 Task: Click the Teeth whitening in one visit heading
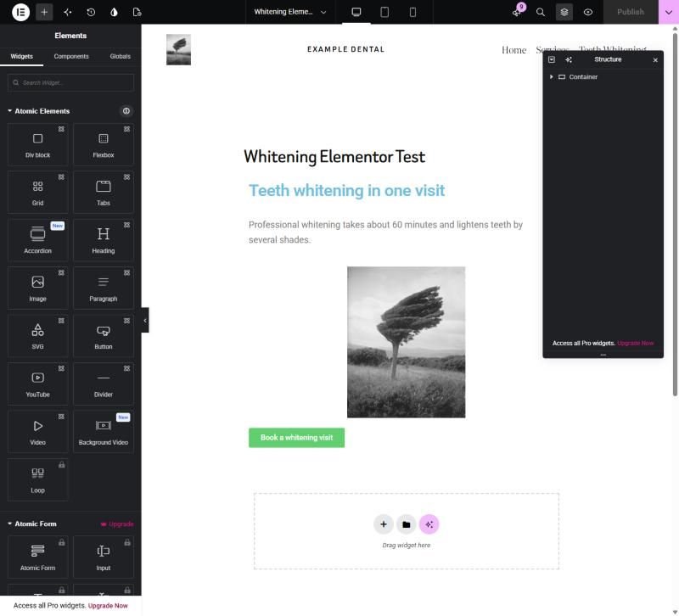(x=346, y=190)
